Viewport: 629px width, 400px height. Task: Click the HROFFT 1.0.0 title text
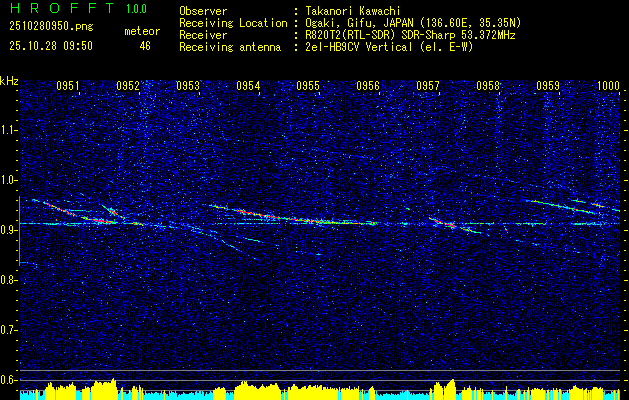(x=78, y=8)
